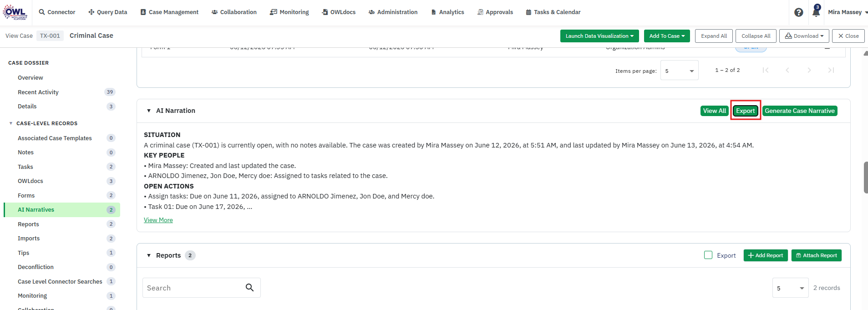
Task: Close the case view
Action: (848, 36)
